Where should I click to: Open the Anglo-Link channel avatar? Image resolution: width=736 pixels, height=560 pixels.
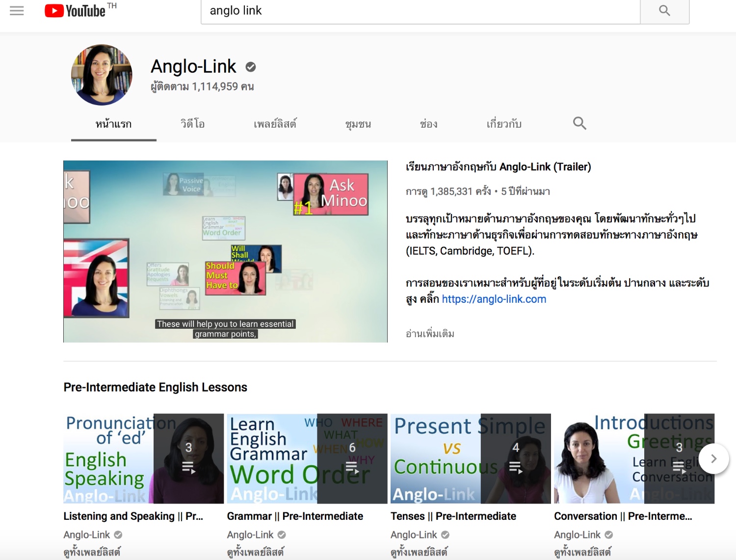[x=102, y=75]
